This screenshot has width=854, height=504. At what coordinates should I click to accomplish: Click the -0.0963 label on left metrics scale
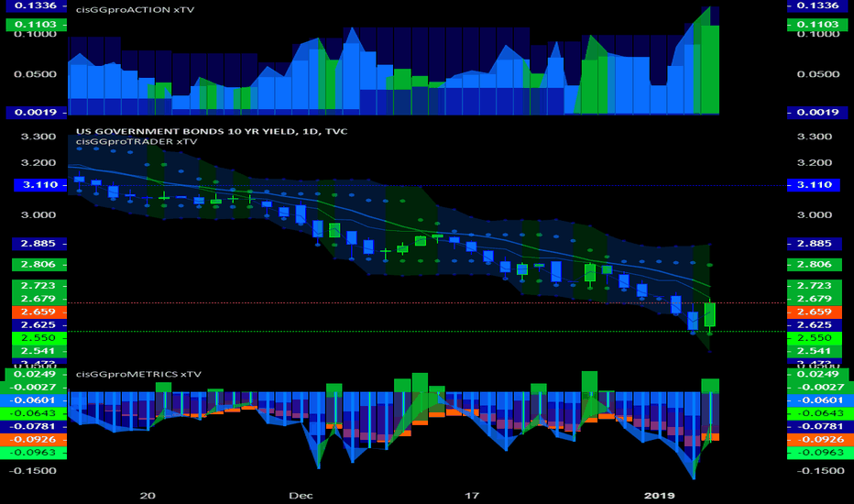click(34, 453)
